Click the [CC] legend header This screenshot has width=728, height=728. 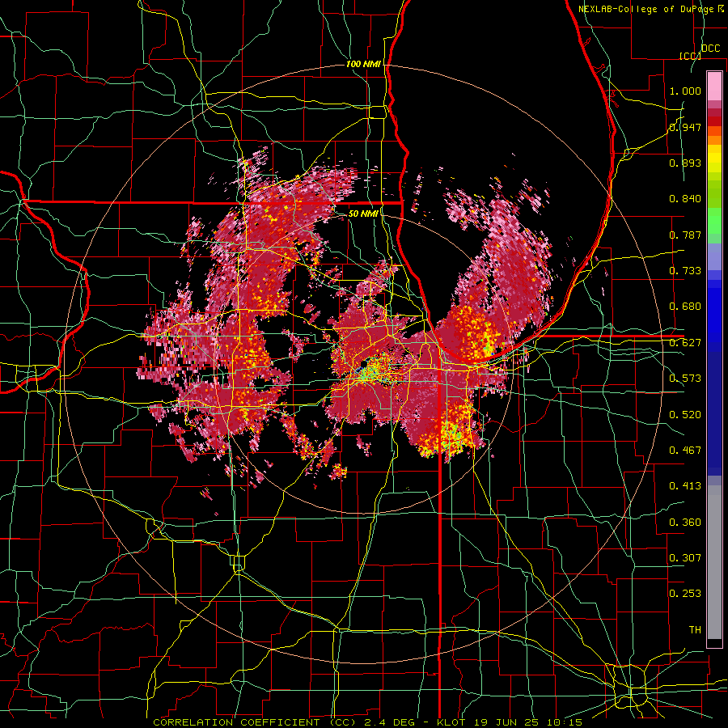coord(690,56)
